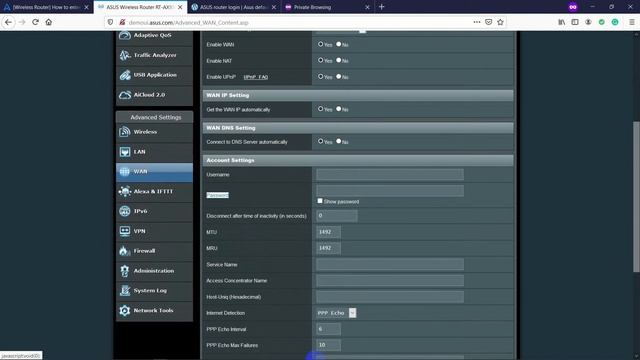Screen dimensions: 640x360
Task: Set Enable NAT to Yes
Action: tap(321, 60)
